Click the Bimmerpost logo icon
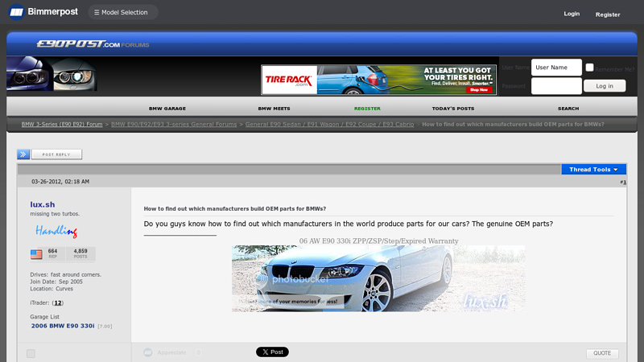The width and height of the screenshot is (644, 362). click(16, 12)
